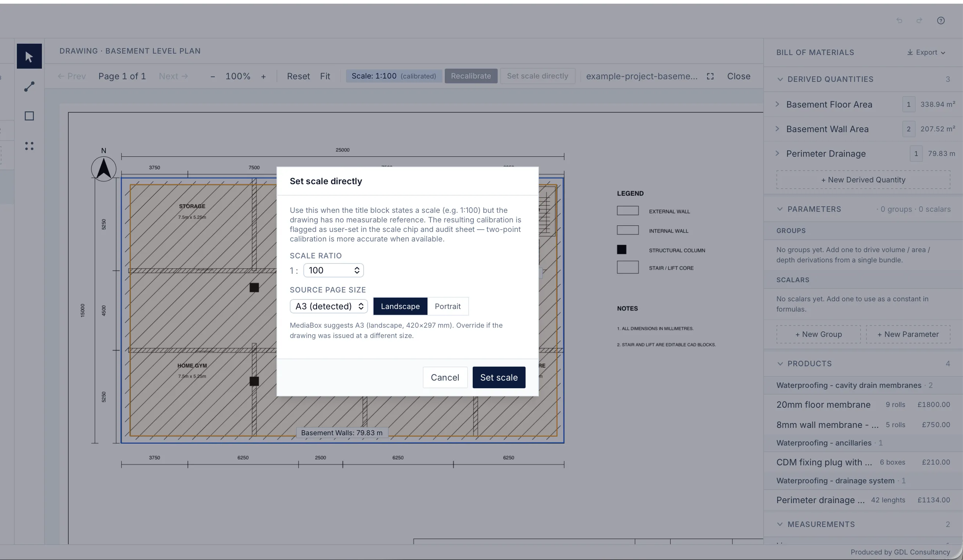Collapse the Parameters section

(780, 209)
